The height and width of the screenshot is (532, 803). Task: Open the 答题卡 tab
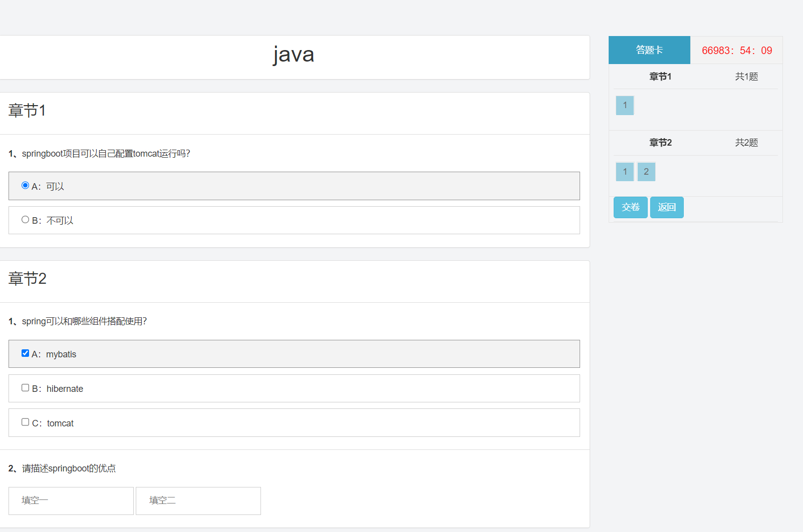tap(649, 50)
